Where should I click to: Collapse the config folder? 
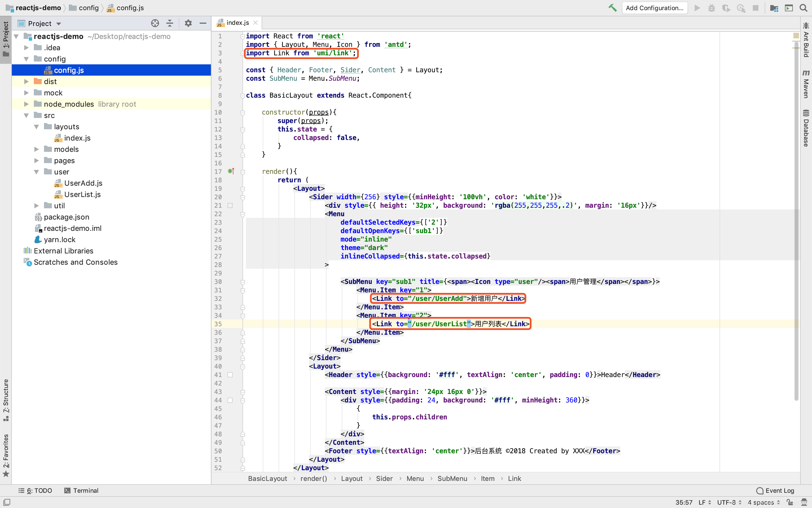tap(26, 59)
